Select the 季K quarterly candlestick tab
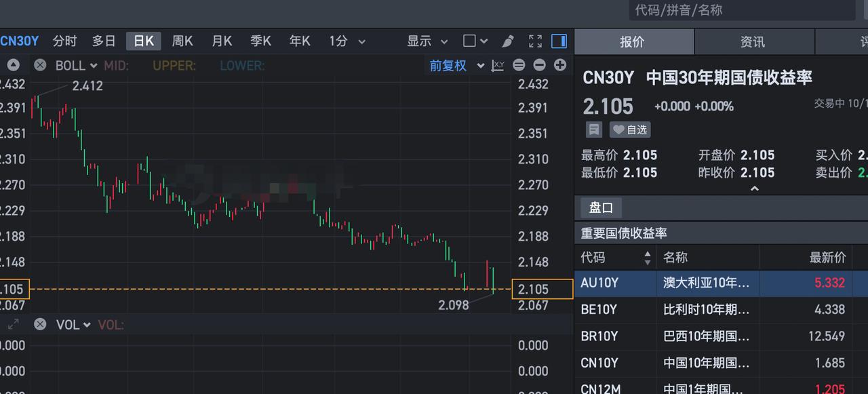The width and height of the screenshot is (868, 394). pyautogui.click(x=261, y=41)
